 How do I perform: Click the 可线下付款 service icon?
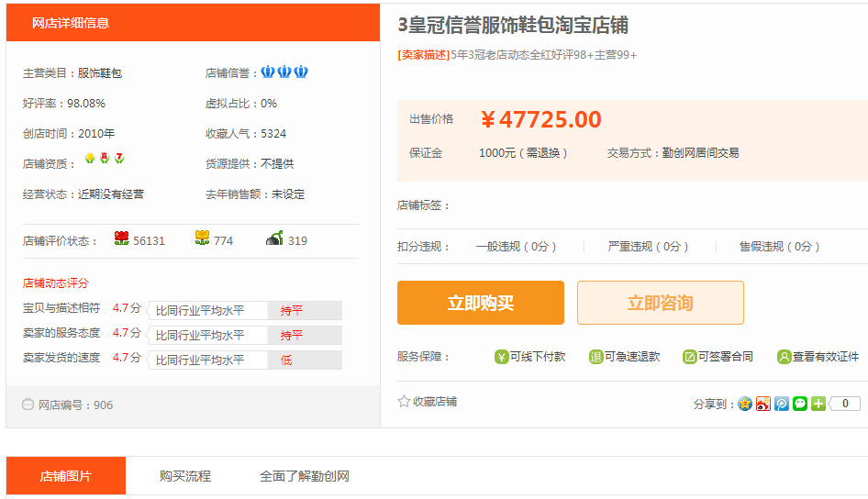pos(502,357)
